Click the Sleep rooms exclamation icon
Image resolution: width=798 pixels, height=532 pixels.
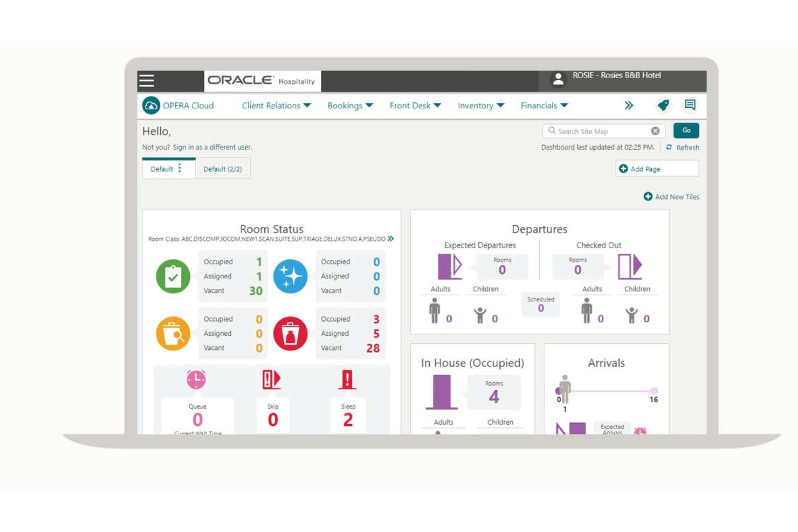(347, 379)
